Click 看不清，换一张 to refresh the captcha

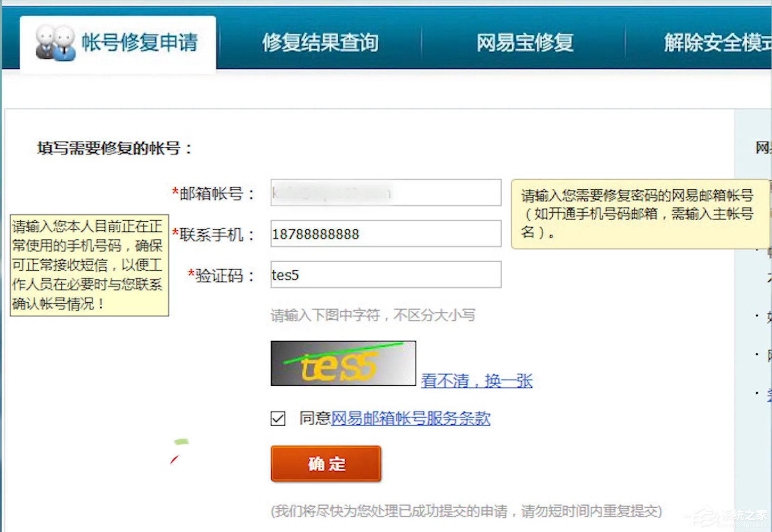tap(477, 381)
